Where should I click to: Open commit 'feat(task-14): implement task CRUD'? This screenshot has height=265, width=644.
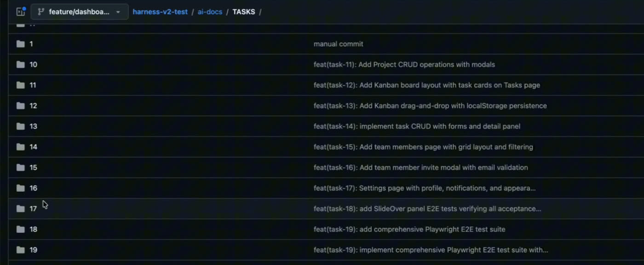417,126
